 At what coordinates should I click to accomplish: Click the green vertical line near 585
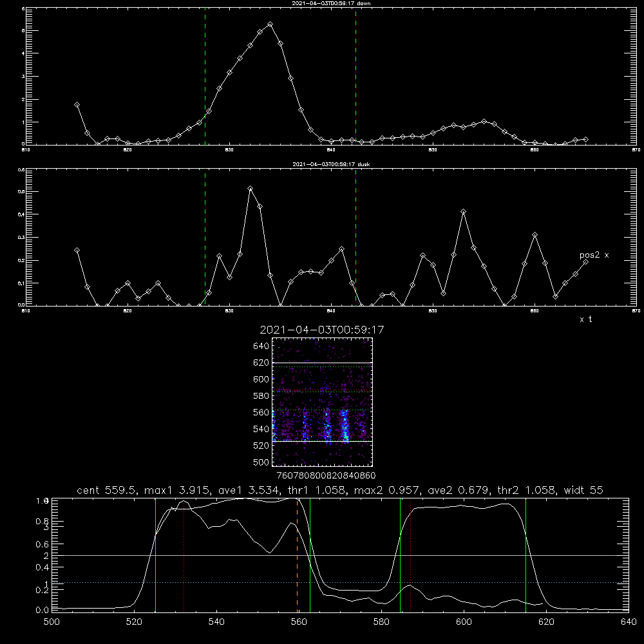400,555
